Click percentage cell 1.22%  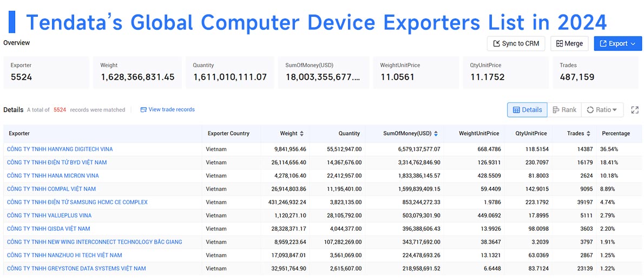tap(607, 268)
